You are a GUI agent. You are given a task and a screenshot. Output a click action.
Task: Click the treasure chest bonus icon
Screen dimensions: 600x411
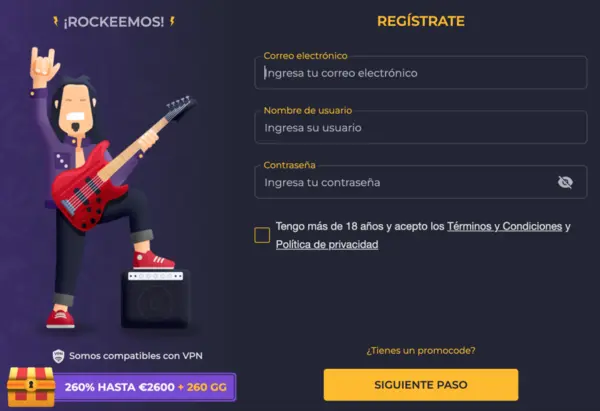[31, 387]
